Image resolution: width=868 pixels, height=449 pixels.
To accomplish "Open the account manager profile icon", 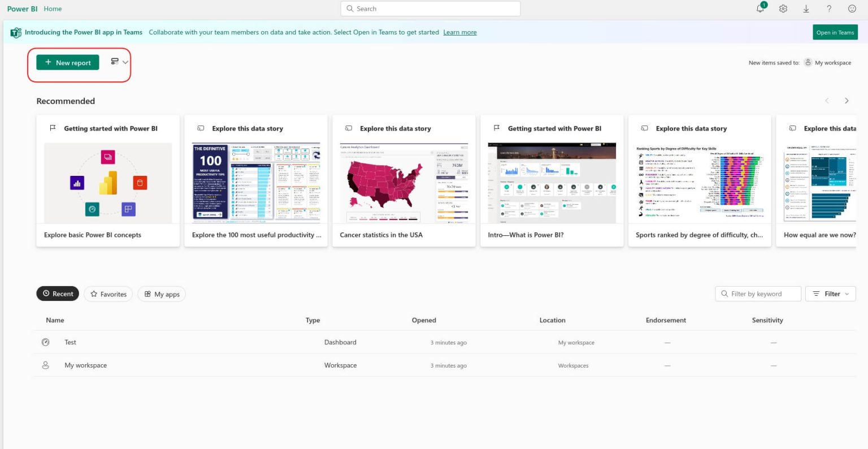I will click(x=852, y=8).
